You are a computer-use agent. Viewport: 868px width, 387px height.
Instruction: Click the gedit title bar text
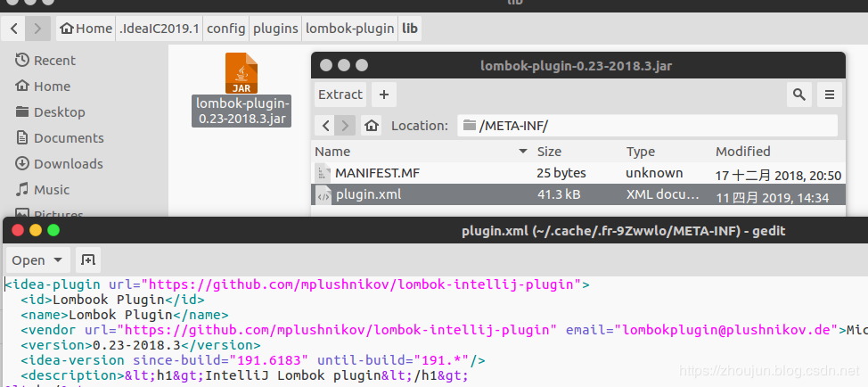pos(624,231)
